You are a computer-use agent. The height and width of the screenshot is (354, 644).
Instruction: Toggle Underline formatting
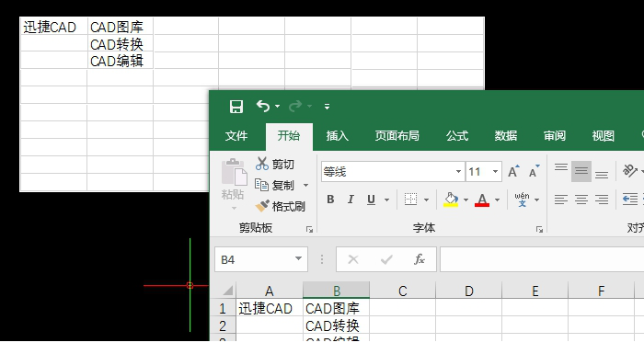[x=371, y=200]
